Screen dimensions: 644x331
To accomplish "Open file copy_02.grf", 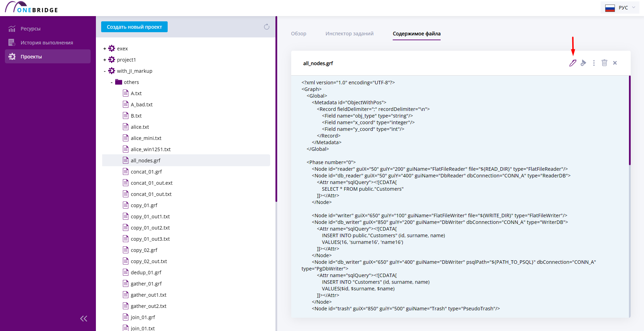I will coord(144,250).
